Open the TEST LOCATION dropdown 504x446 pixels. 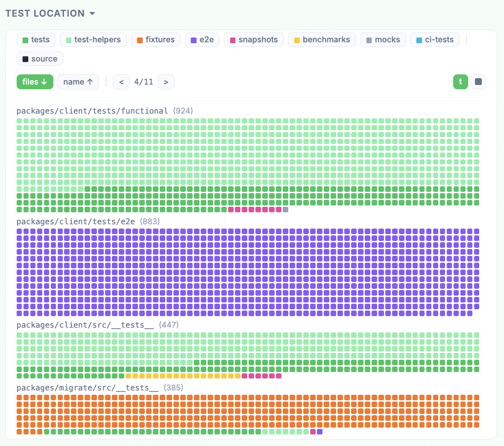50,14
